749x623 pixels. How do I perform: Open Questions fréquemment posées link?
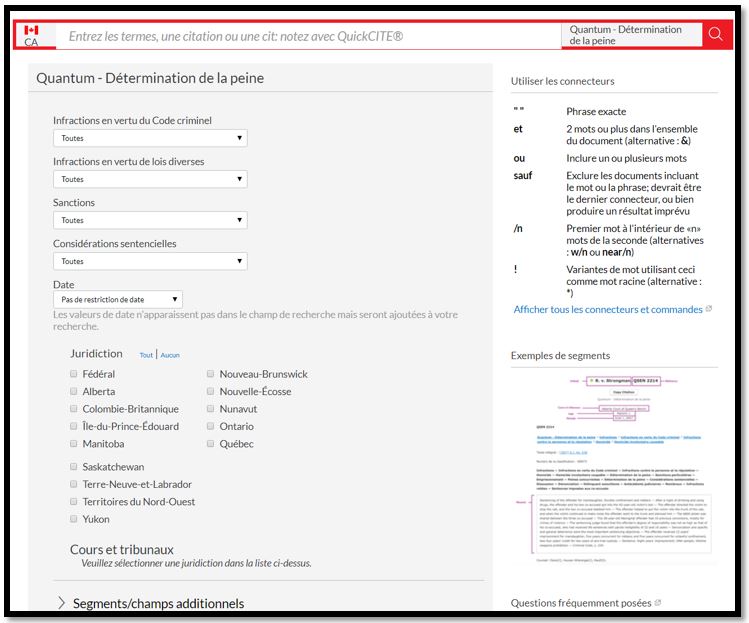(x=581, y=603)
